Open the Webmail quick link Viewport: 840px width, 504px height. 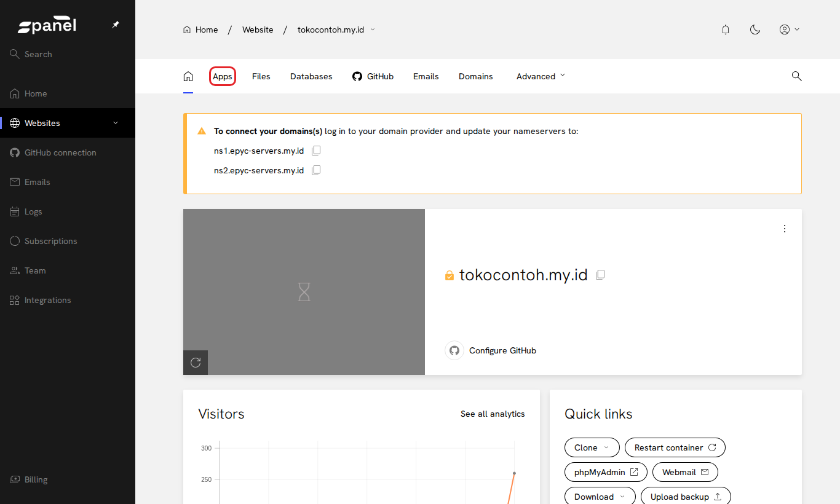pos(685,472)
